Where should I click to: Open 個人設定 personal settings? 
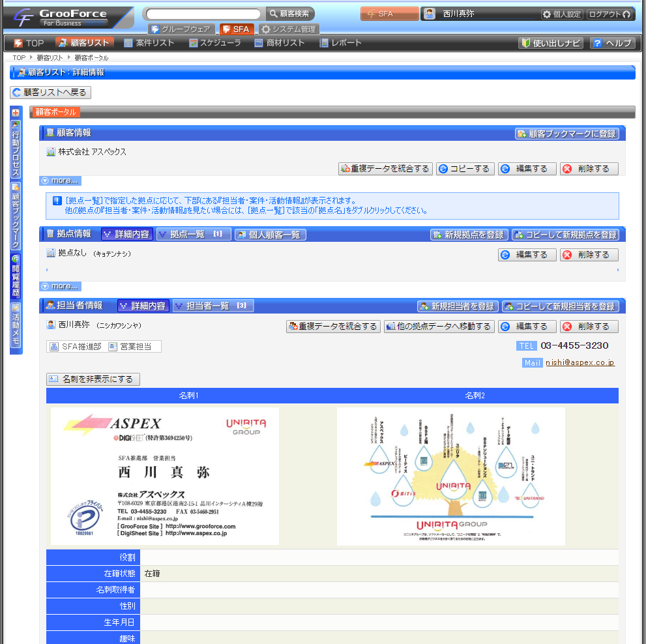(x=562, y=14)
